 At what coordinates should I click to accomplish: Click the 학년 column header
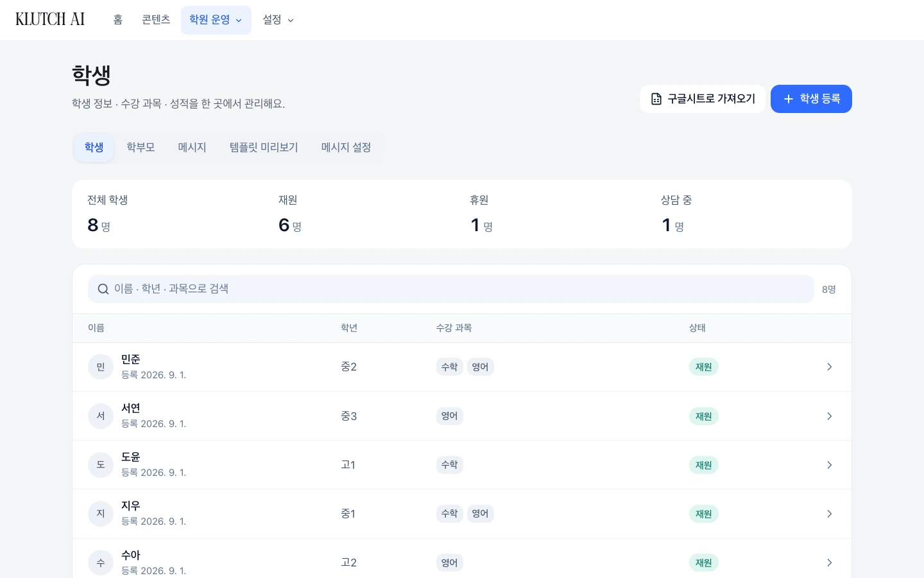click(349, 328)
